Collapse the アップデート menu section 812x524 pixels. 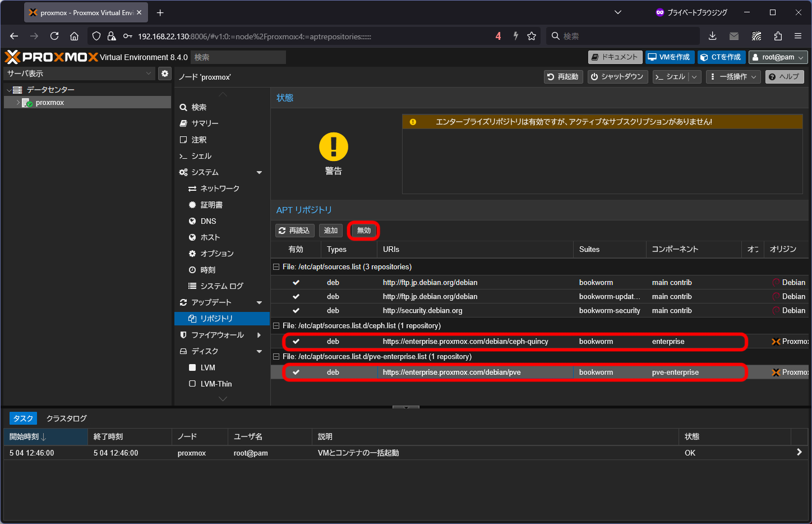(259, 302)
